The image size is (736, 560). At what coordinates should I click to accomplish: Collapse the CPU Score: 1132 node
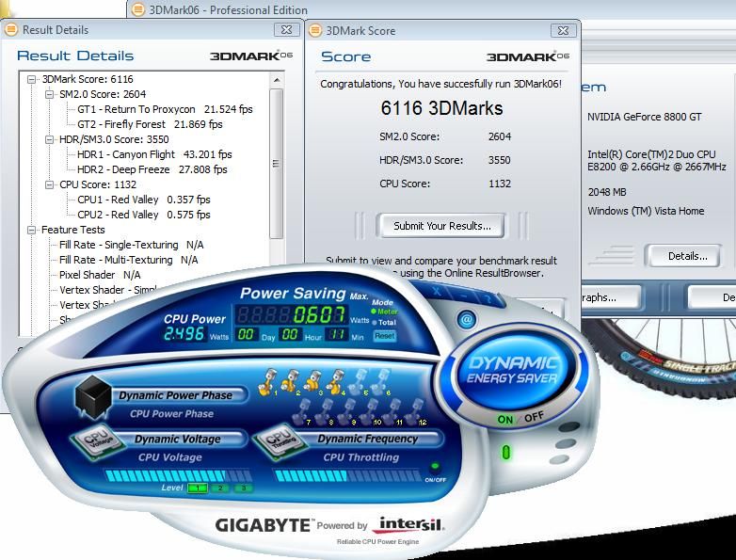click(x=49, y=184)
